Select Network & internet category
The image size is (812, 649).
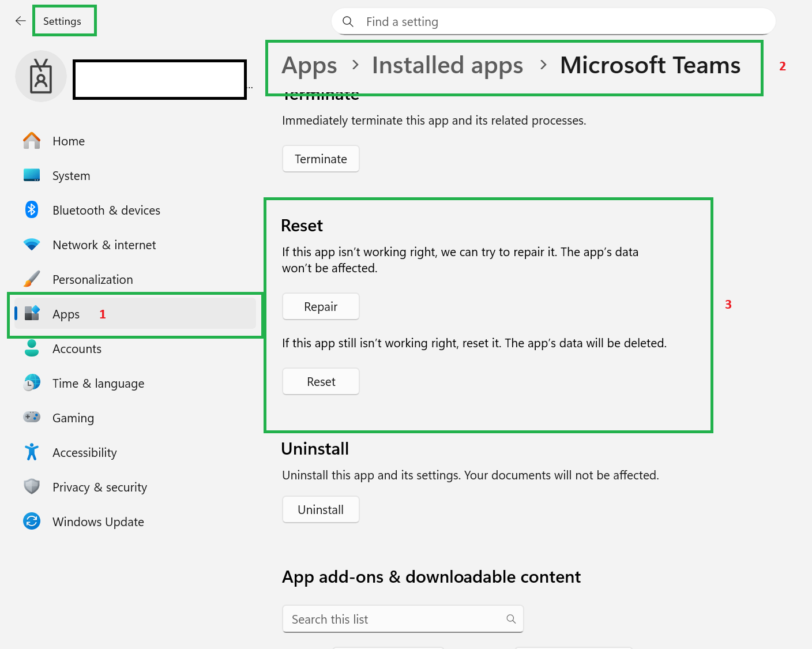(x=135, y=245)
